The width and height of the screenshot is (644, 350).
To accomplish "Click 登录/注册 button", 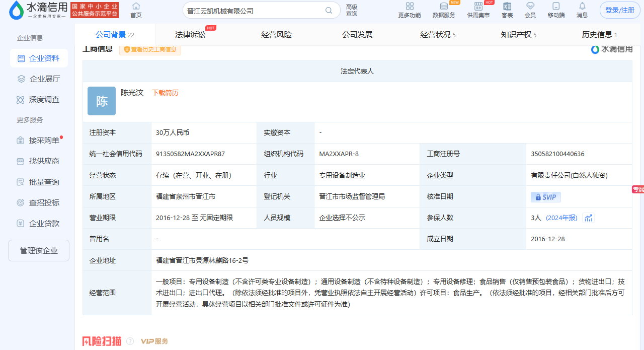I will pos(620,10).
